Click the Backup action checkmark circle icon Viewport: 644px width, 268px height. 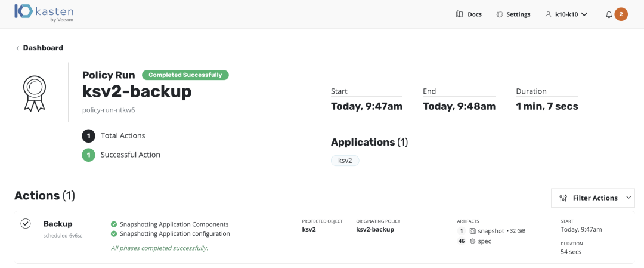point(26,224)
